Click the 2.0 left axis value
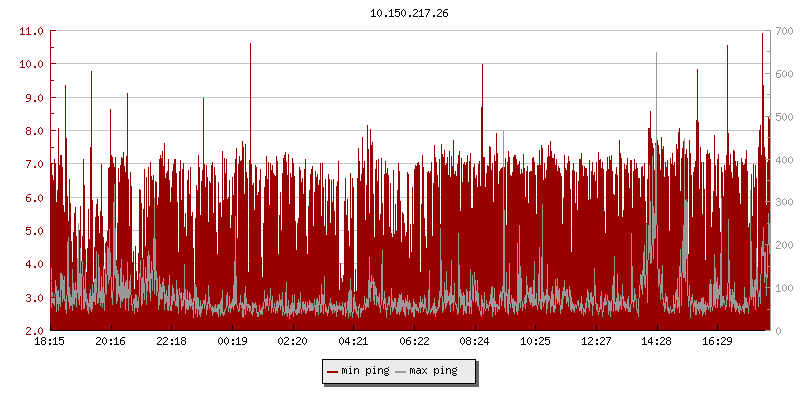Viewport: 800px width, 400px height. (34, 331)
